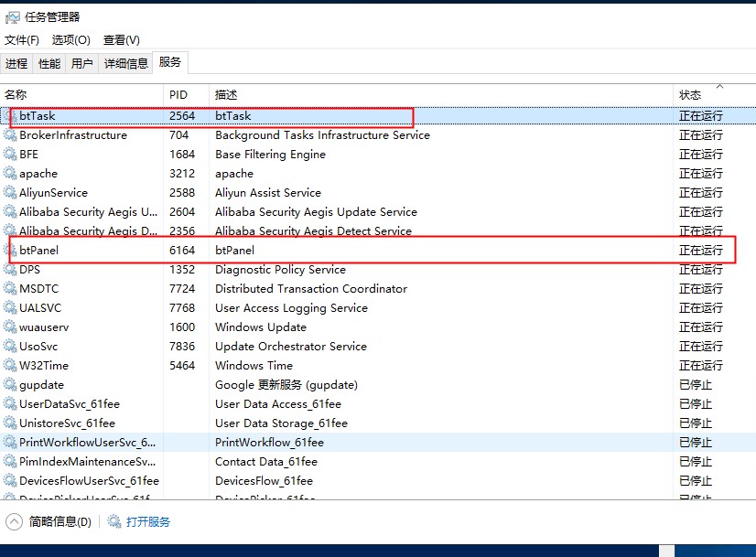Collapse to 简略信息 using the chevron icon
756x557 pixels.
[14, 522]
